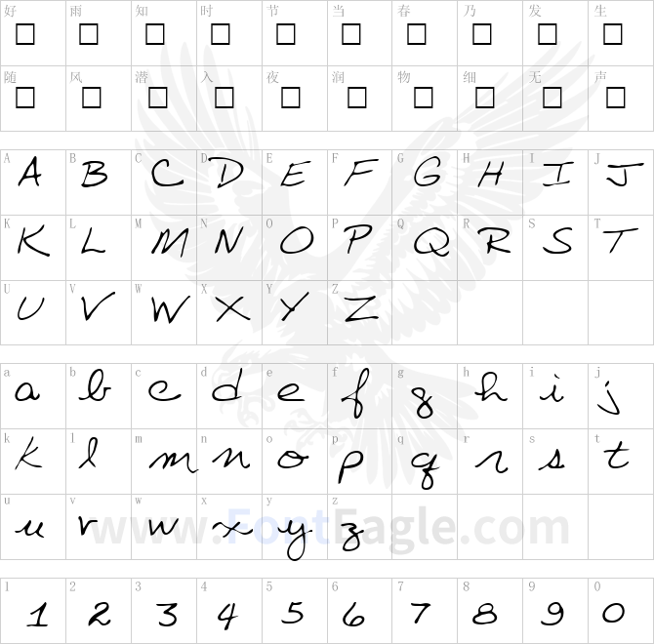Select the empty glyph box under 春
The height and width of the screenshot is (644, 654).
pos(416,34)
